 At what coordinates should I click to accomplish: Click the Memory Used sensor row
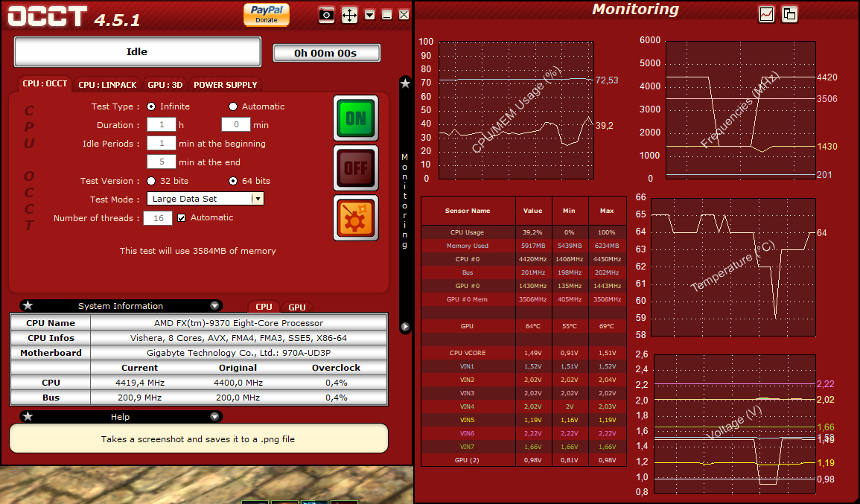coord(523,246)
